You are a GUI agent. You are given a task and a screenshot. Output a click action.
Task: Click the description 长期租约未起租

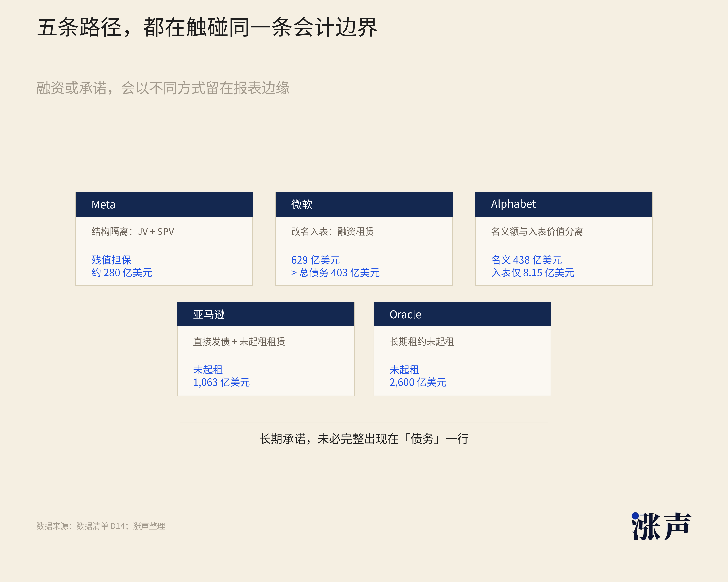pyautogui.click(x=422, y=341)
